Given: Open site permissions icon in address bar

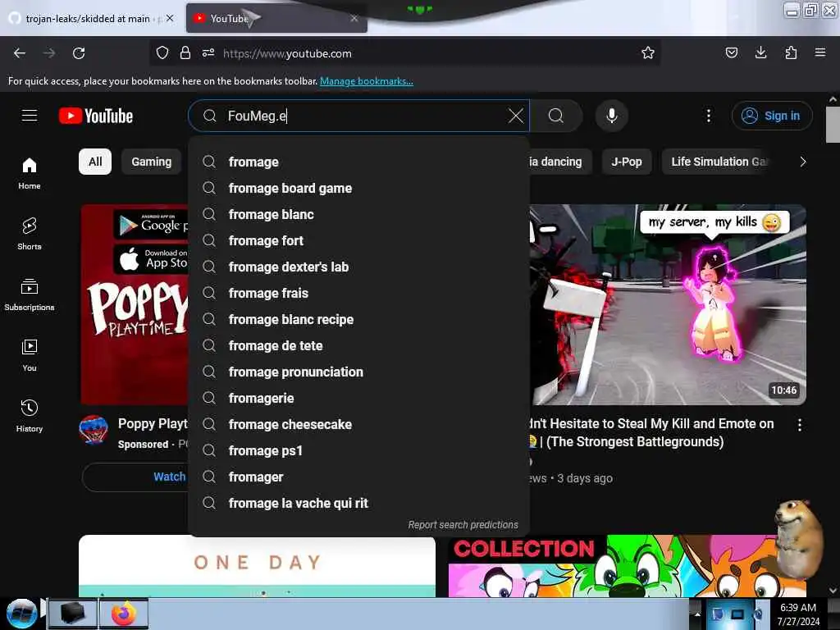Looking at the screenshot, I should tap(208, 53).
